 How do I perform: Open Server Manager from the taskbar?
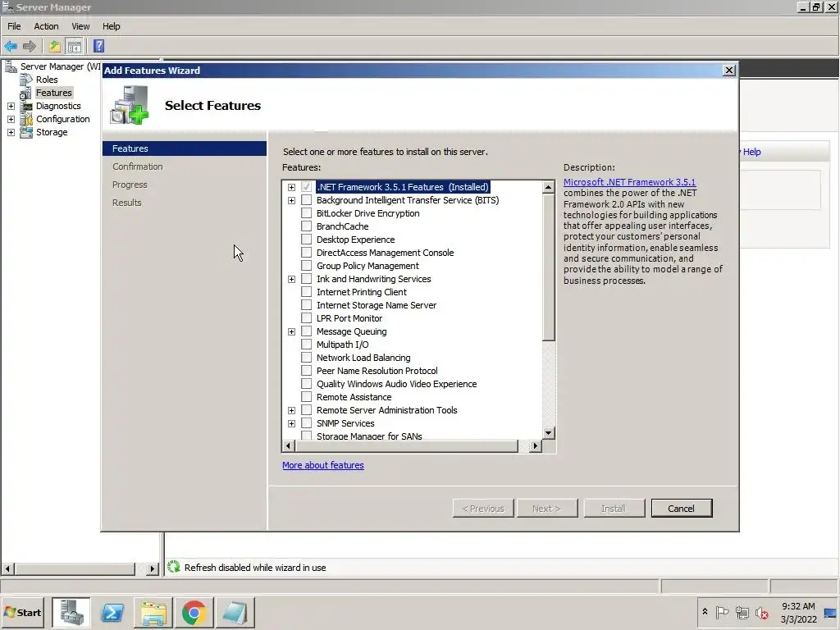coord(71,612)
